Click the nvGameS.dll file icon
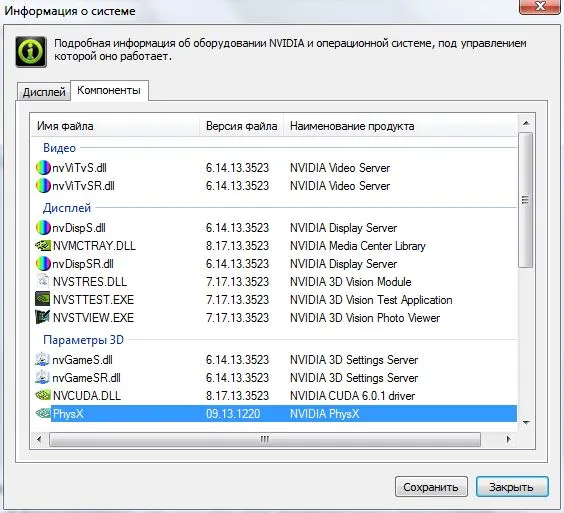 (42, 359)
